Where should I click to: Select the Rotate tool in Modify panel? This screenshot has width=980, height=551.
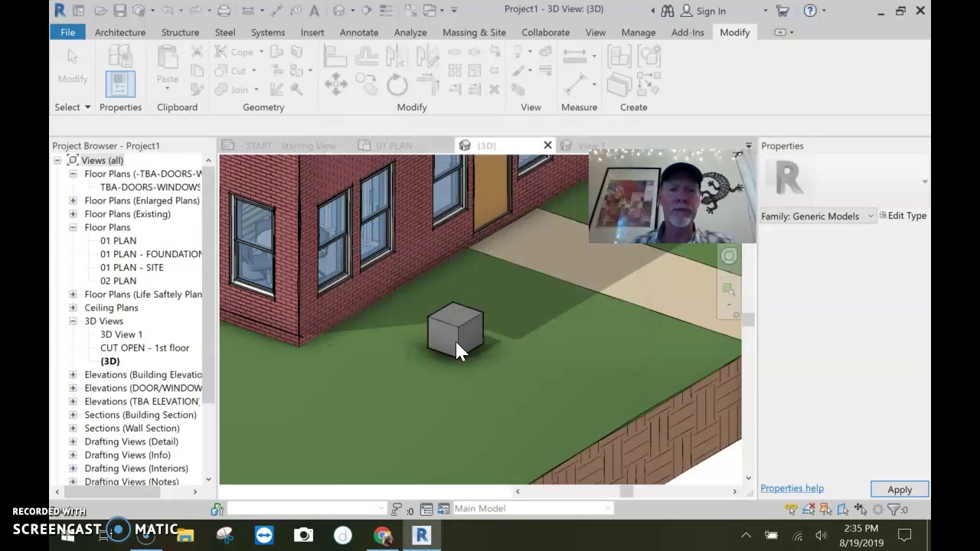click(x=397, y=84)
